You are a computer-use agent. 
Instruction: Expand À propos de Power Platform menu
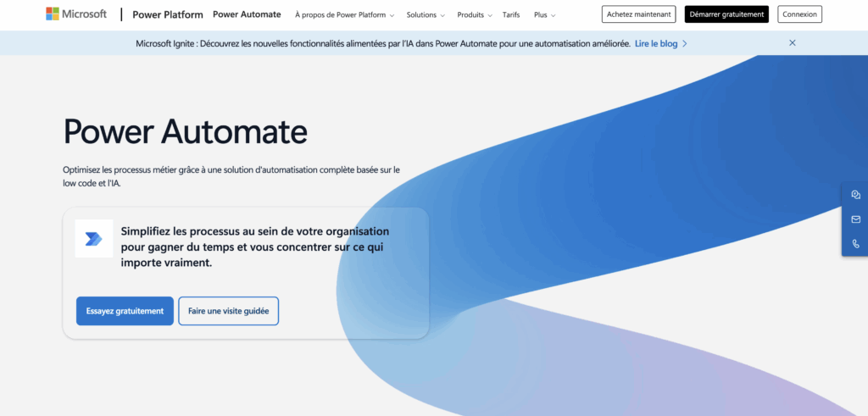[344, 15]
